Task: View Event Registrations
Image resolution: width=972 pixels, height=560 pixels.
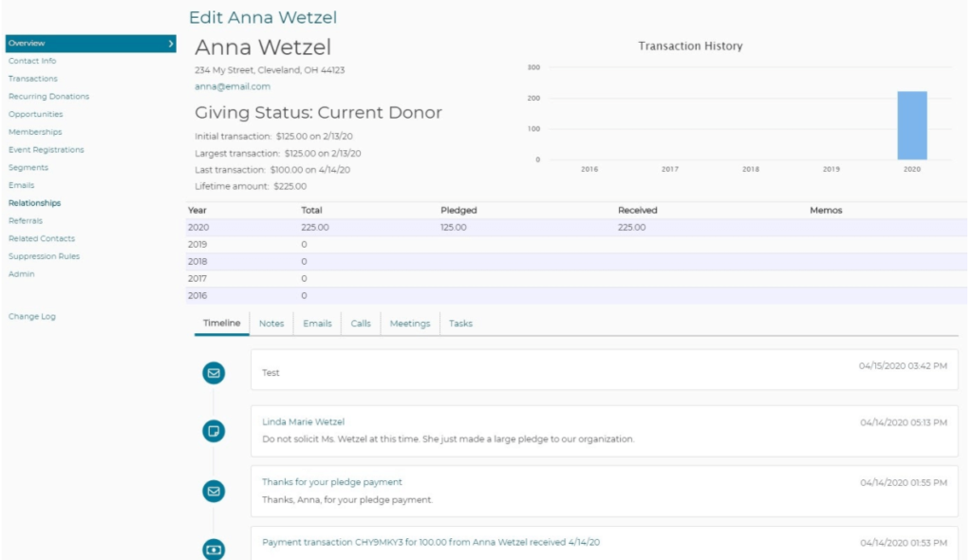Action: point(46,149)
